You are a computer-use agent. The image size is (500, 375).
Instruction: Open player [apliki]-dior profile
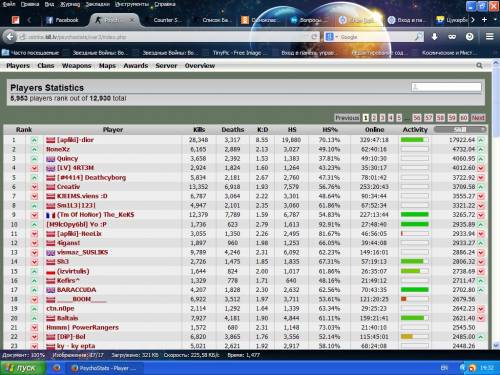click(x=75, y=140)
